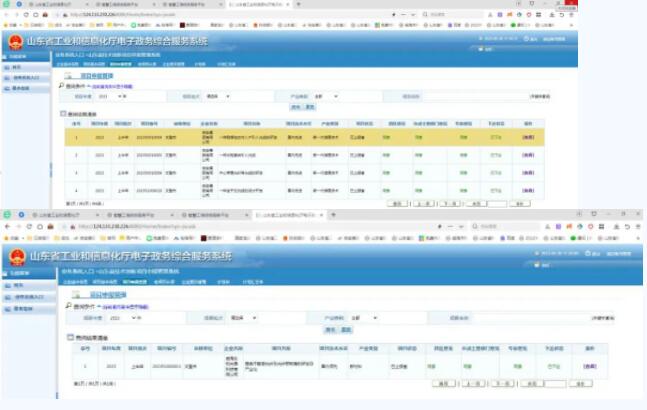Click 上一页 pagination button in the single-result window
The image size is (647, 410).
click(473, 384)
